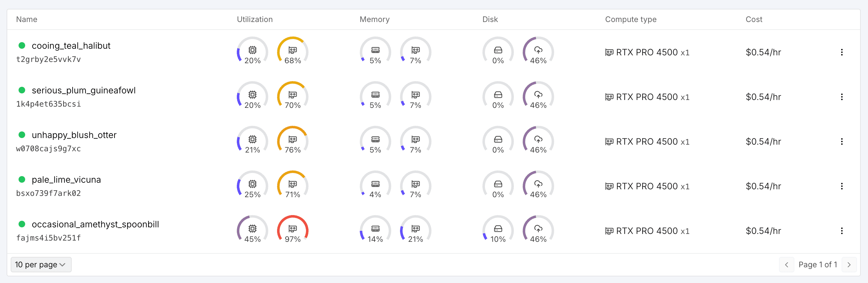
Task: Click the green status dot next to cooing_teal_halibut
Action: click(x=22, y=46)
